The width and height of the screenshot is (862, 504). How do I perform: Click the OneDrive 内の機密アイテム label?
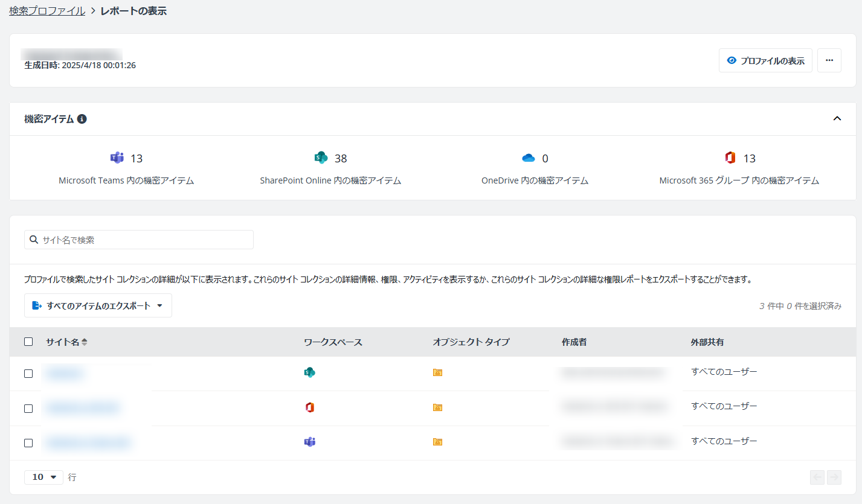tap(535, 180)
